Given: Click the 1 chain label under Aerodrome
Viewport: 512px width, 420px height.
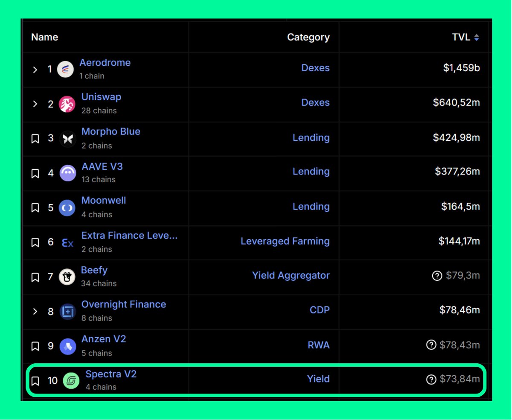Looking at the screenshot, I should point(92,76).
